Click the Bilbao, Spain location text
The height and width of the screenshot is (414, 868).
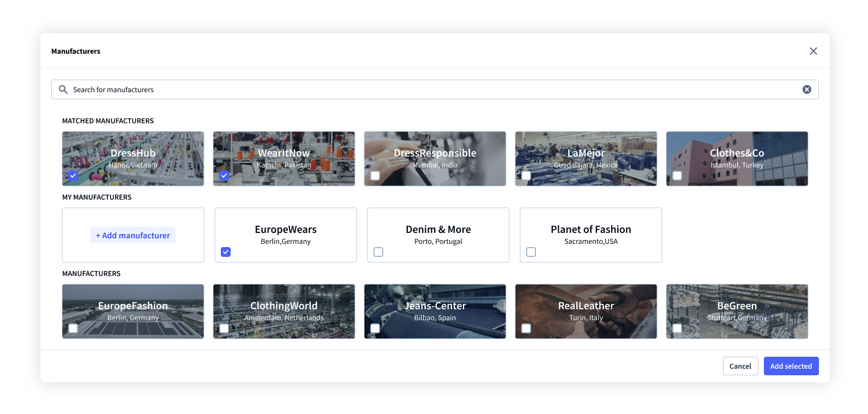click(435, 318)
